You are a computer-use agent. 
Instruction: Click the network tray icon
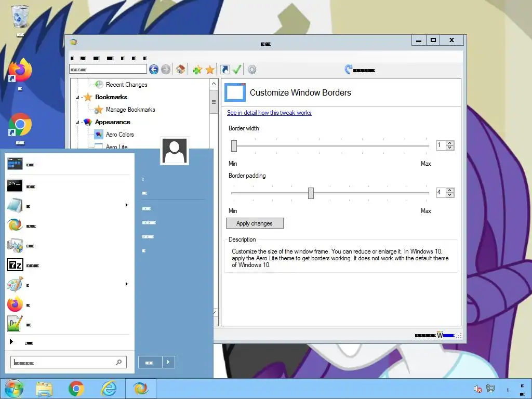coord(490,389)
